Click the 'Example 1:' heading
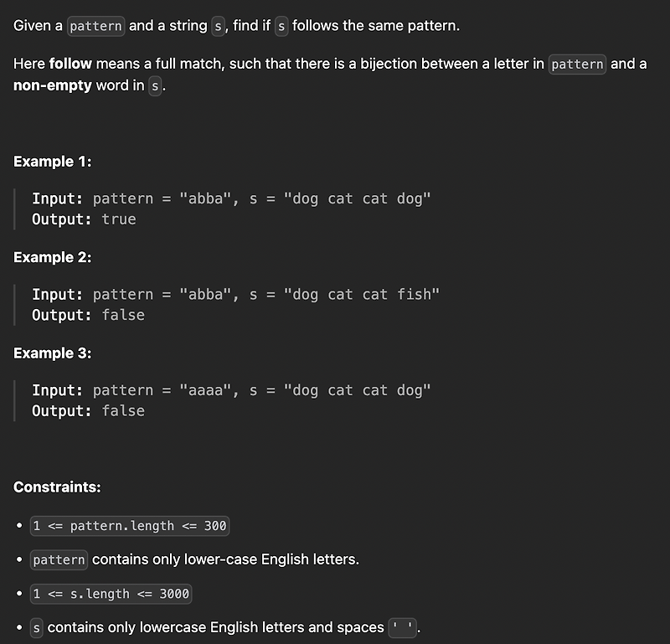This screenshot has height=644, width=670. [x=52, y=162]
